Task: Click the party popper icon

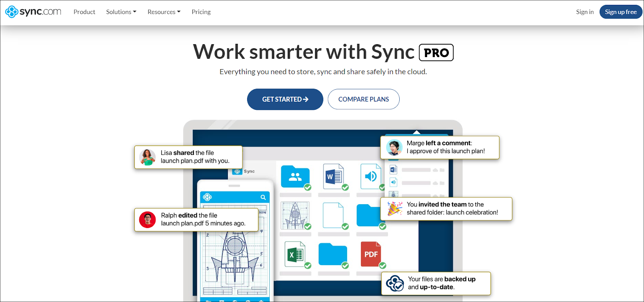Action: click(x=394, y=209)
